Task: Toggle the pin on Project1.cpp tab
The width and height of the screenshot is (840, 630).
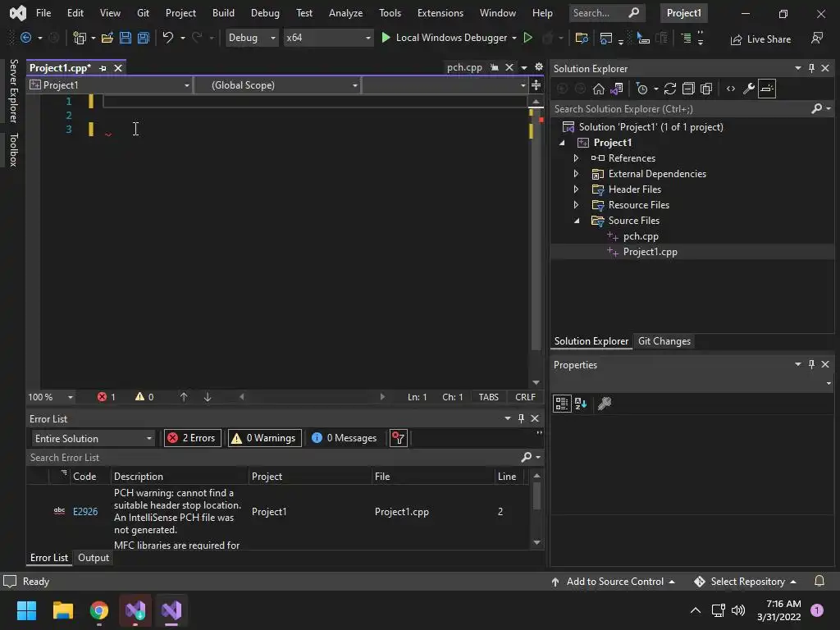Action: tap(103, 68)
